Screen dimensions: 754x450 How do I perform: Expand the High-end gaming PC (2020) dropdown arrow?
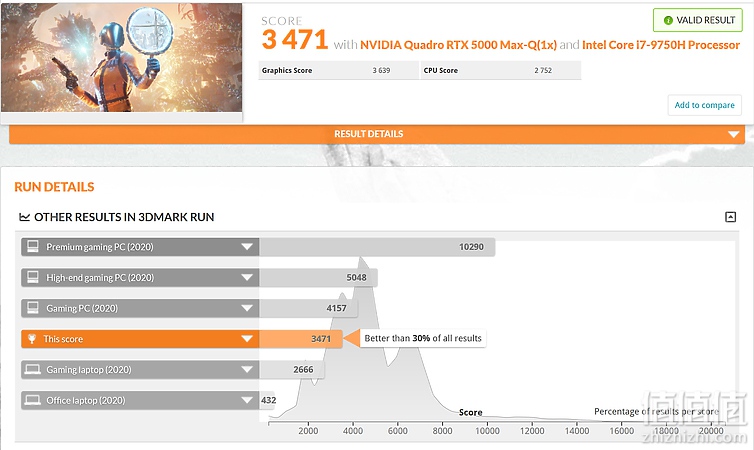coord(247,277)
